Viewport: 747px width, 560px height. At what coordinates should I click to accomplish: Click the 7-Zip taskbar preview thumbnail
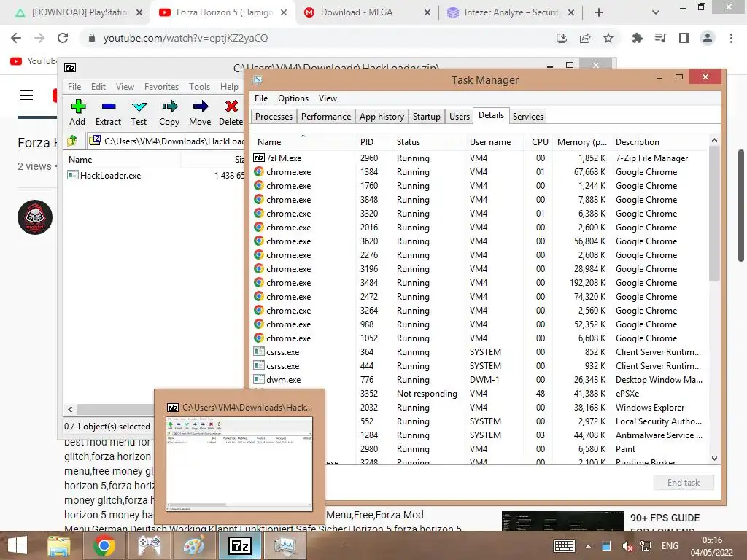click(239, 464)
